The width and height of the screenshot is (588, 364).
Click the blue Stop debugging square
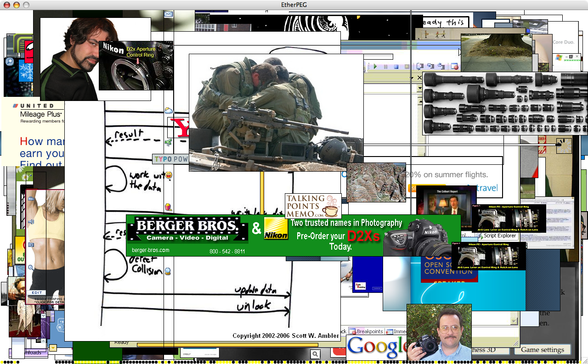(x=396, y=67)
